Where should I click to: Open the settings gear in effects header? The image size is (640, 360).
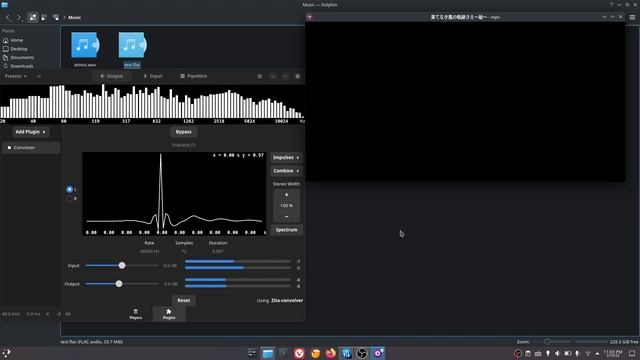coord(298,76)
